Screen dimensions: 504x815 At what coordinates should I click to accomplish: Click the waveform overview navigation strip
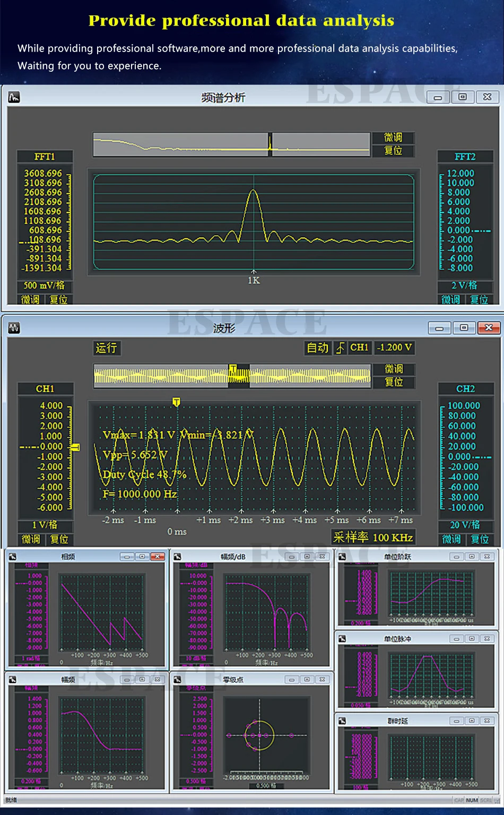[232, 376]
